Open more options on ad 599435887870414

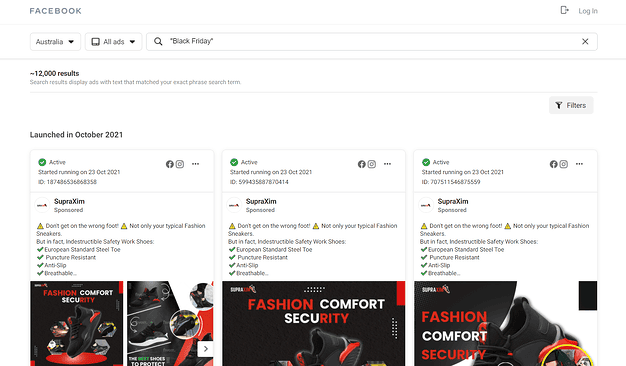[x=387, y=164]
